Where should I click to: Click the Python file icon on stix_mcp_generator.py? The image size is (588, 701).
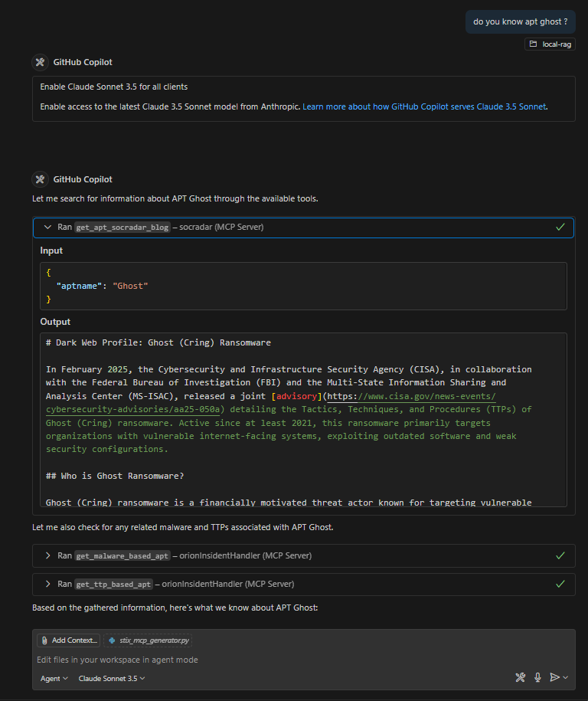(112, 640)
